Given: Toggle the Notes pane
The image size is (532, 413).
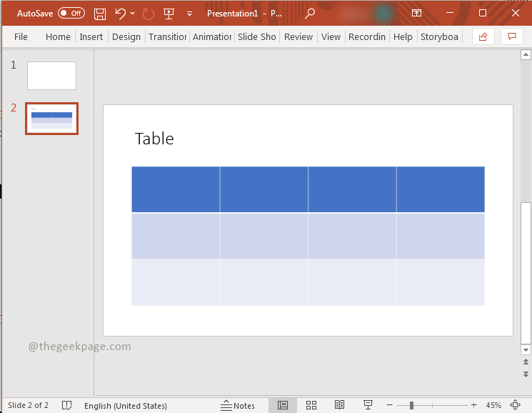Looking at the screenshot, I should coord(238,405).
